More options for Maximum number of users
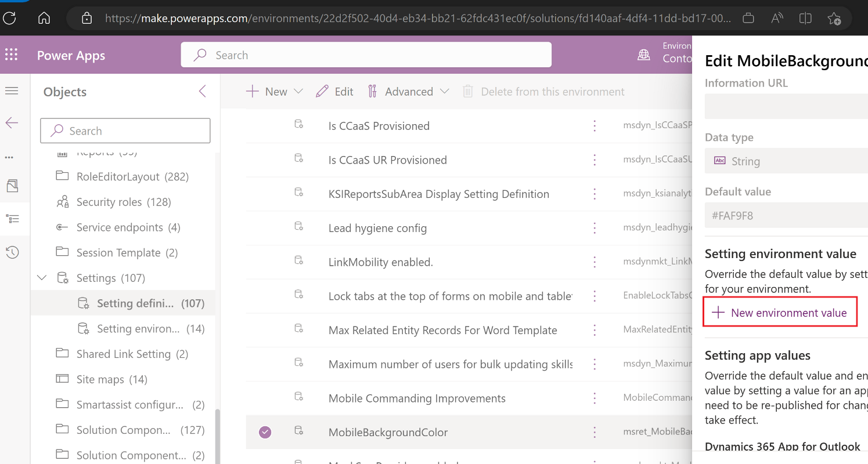The height and width of the screenshot is (464, 868). click(595, 364)
